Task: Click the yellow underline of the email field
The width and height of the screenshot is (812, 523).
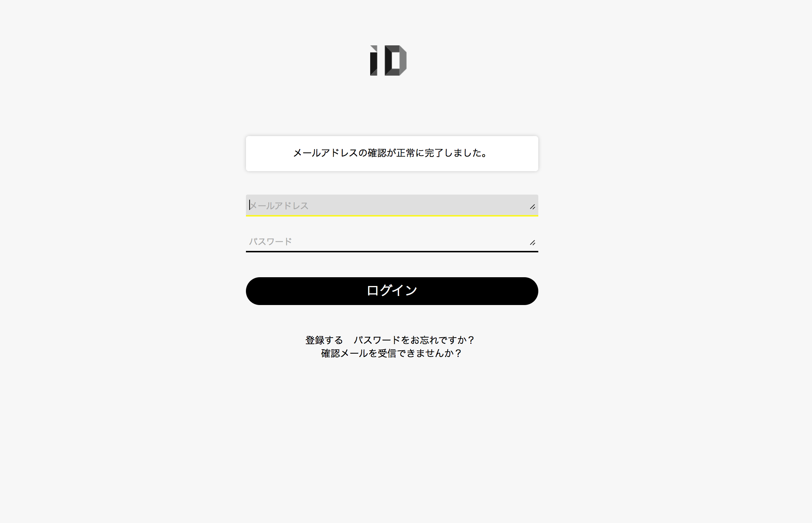Action: (392, 216)
